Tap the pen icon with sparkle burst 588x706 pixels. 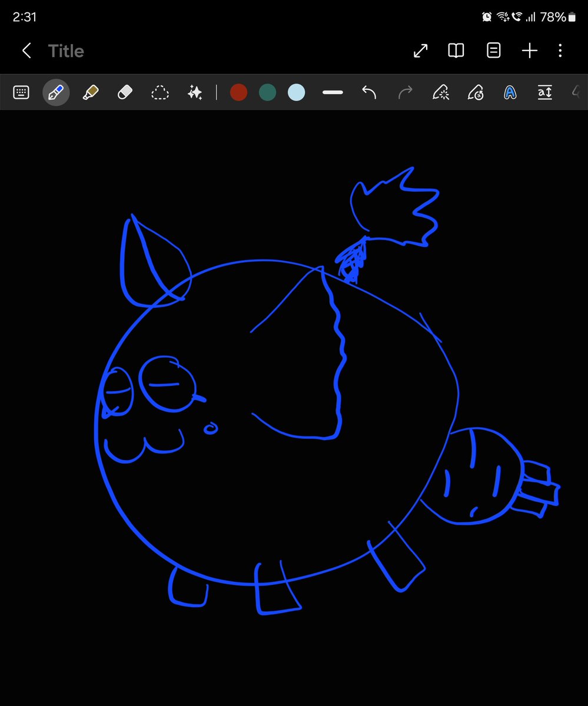point(441,92)
